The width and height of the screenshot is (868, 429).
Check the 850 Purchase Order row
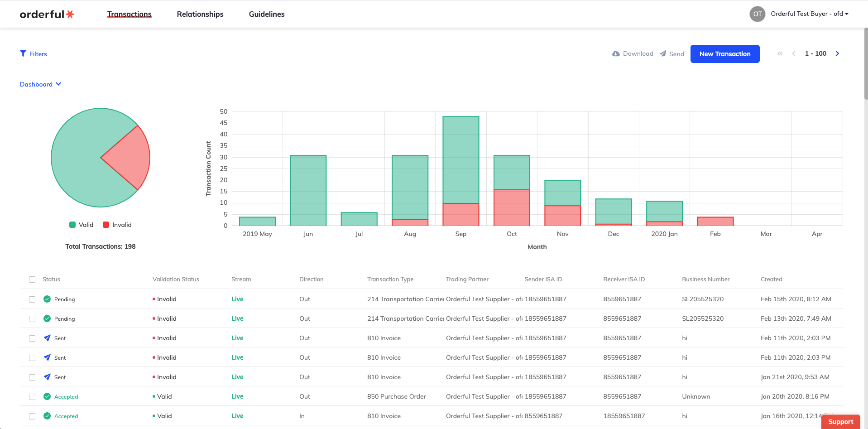32,397
